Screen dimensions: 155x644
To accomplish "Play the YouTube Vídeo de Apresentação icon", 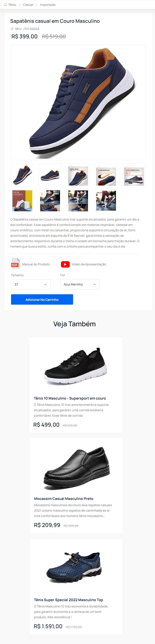I will (x=65, y=264).
